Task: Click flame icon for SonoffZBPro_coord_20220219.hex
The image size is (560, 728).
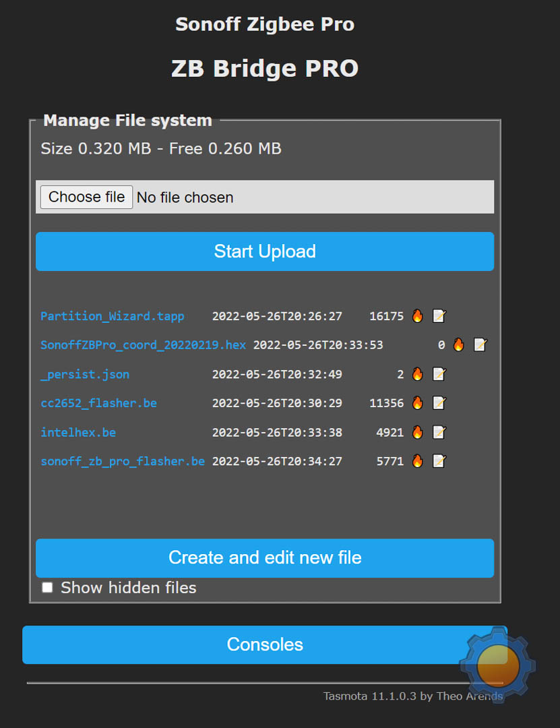Action: point(458,344)
